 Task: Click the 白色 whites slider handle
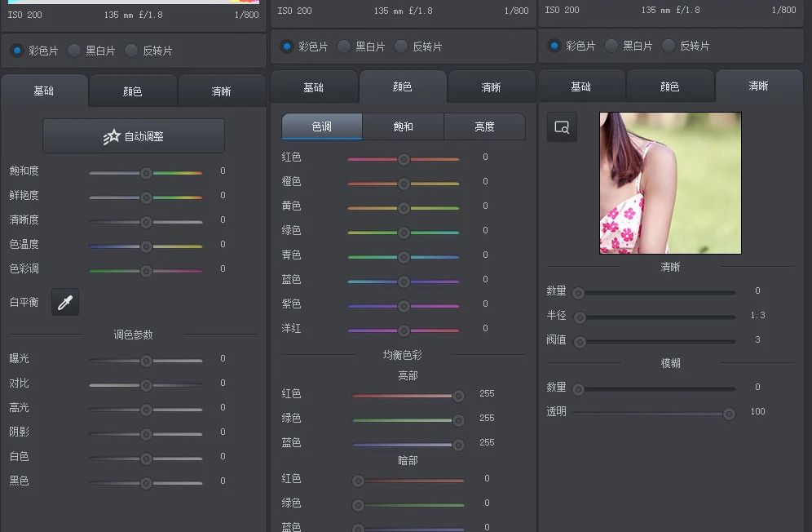tap(146, 459)
